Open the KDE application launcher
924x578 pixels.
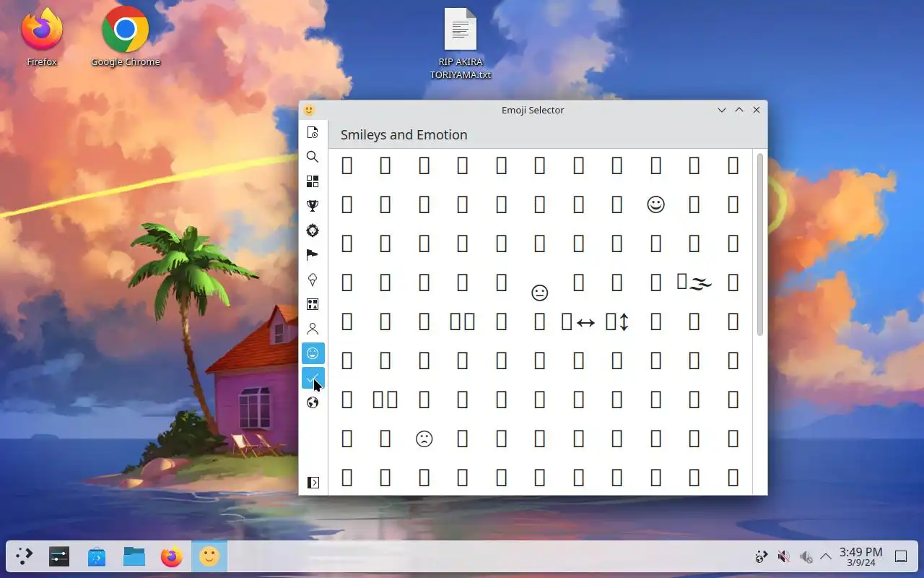click(25, 556)
